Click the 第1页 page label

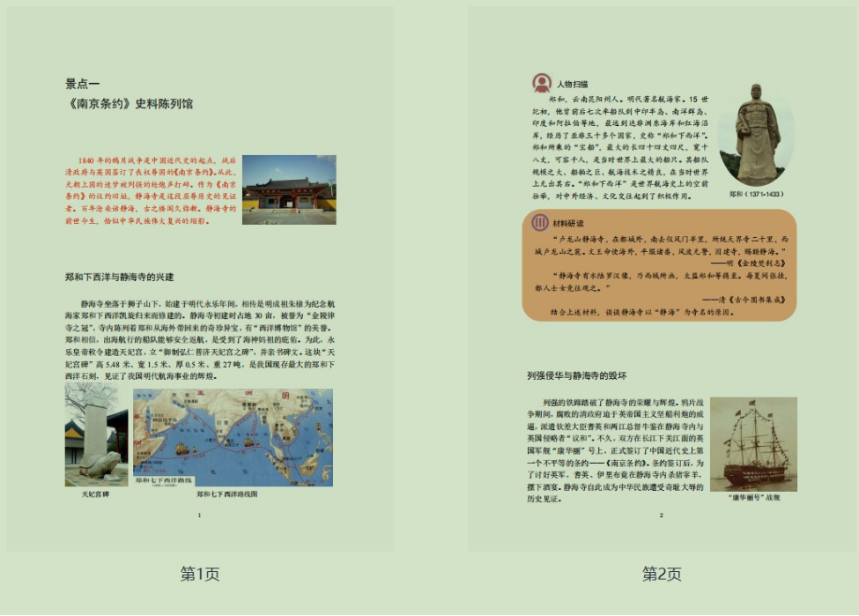pyautogui.click(x=200, y=575)
